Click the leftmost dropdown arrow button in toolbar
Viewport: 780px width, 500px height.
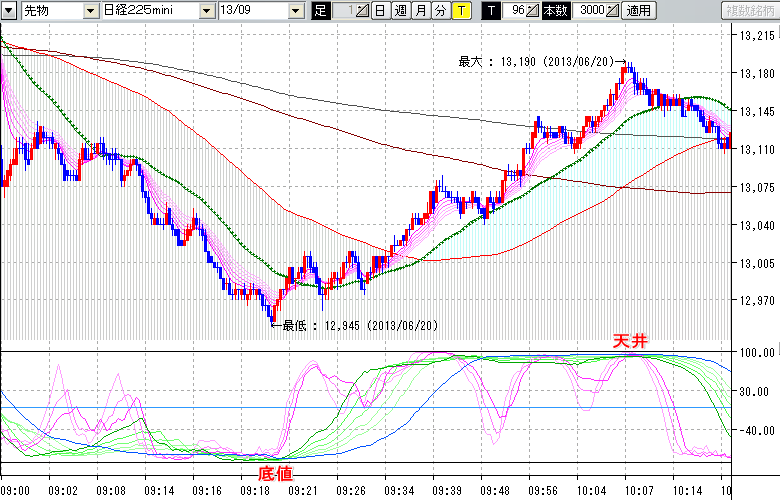[x=9, y=11]
